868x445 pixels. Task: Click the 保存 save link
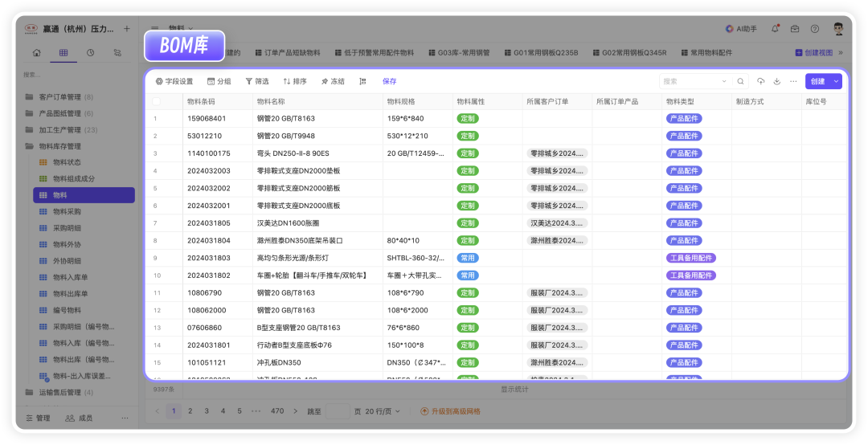click(x=389, y=81)
